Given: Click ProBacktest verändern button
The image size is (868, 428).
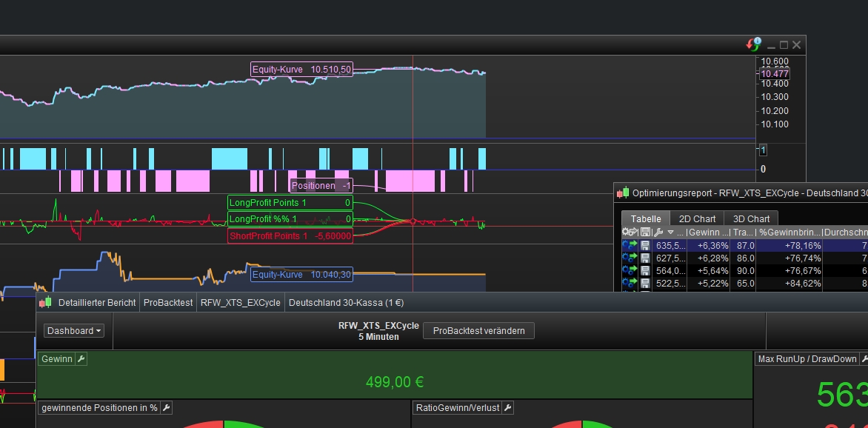Looking at the screenshot, I should tap(478, 330).
